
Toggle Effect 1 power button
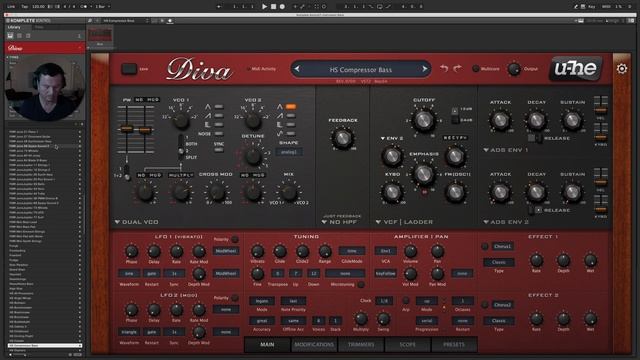coord(484,247)
